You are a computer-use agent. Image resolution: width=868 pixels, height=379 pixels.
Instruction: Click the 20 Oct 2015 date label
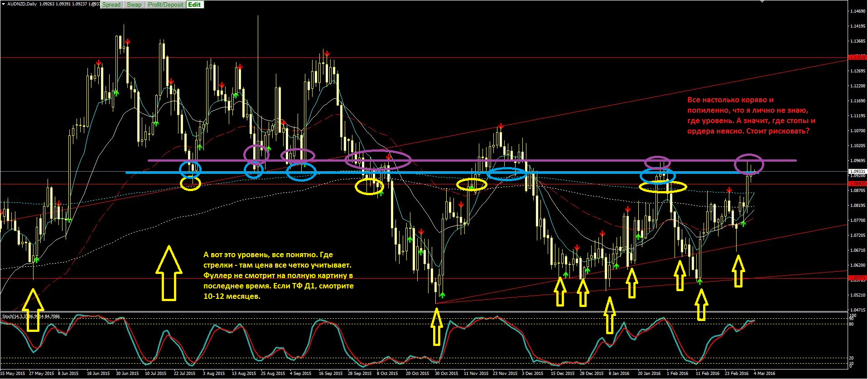417,374
